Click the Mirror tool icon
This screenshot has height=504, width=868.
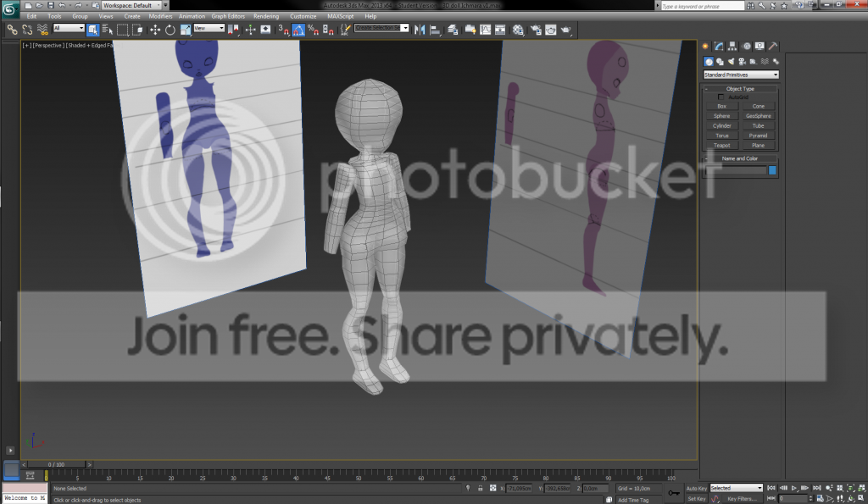[420, 30]
